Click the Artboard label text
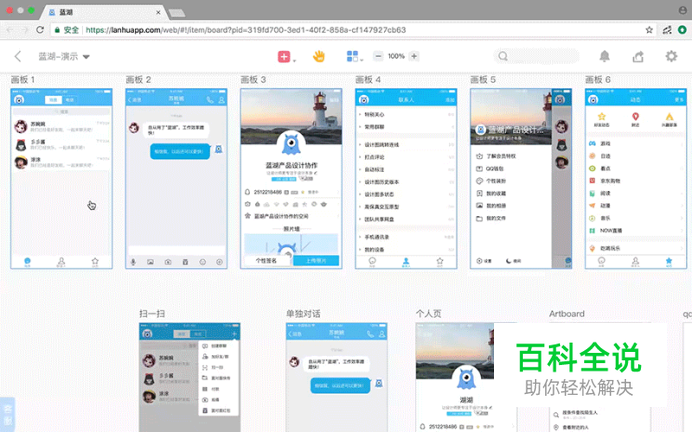 point(567,314)
